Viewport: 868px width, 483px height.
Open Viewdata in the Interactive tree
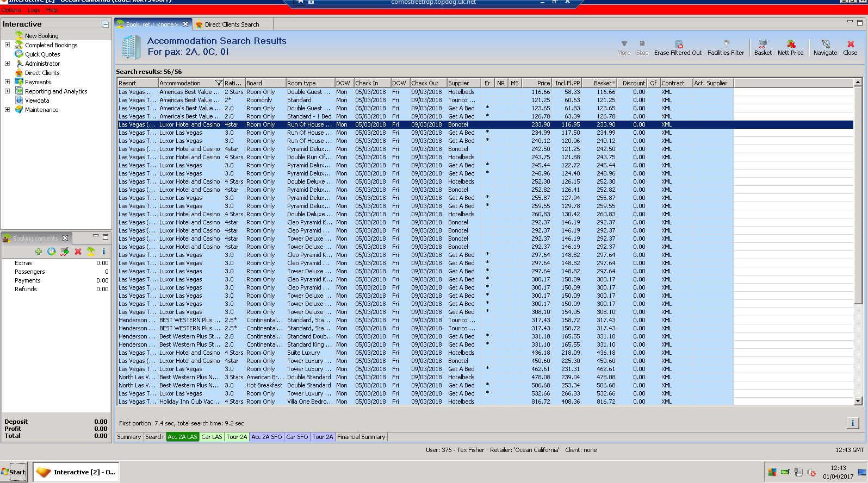pos(37,101)
